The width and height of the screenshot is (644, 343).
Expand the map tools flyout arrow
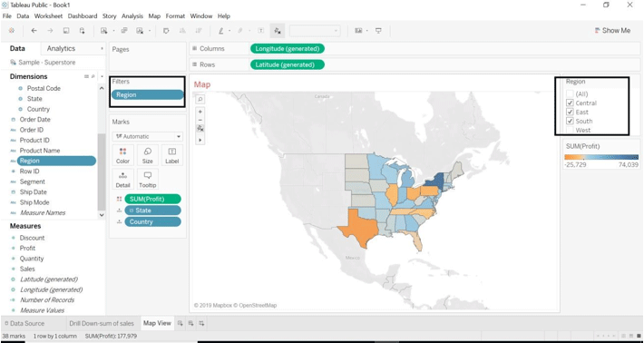(200, 140)
